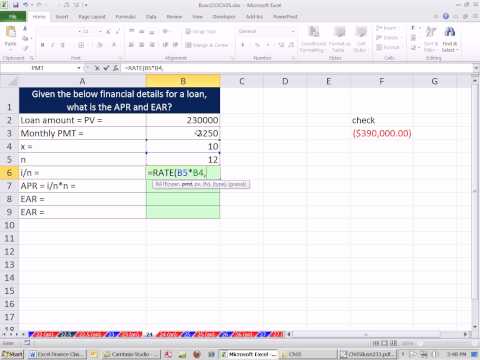Expand the formula bar with the arrow
The image size is (480, 360).
[x=476, y=68]
